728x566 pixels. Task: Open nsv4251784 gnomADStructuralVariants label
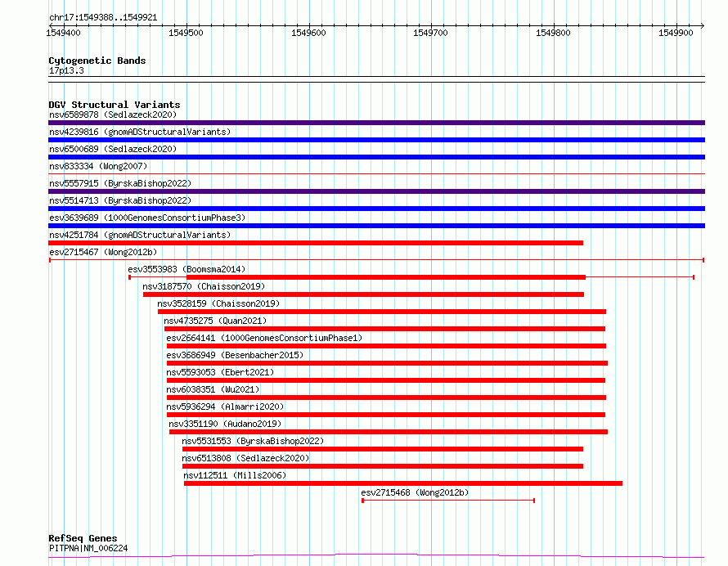[x=140, y=235]
